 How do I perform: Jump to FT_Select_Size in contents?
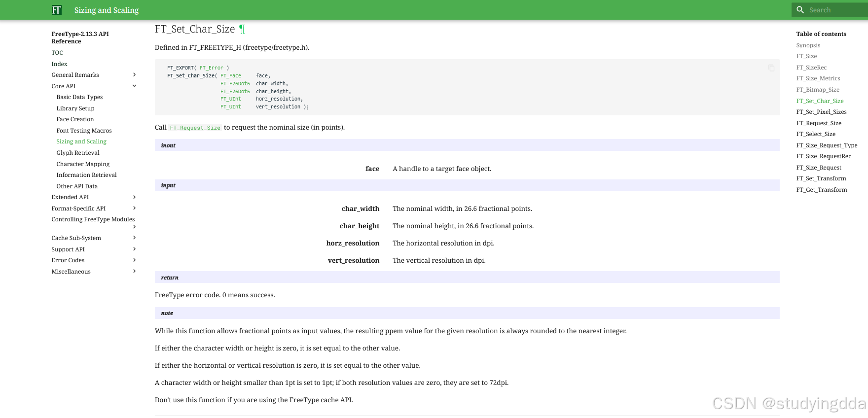pos(816,134)
